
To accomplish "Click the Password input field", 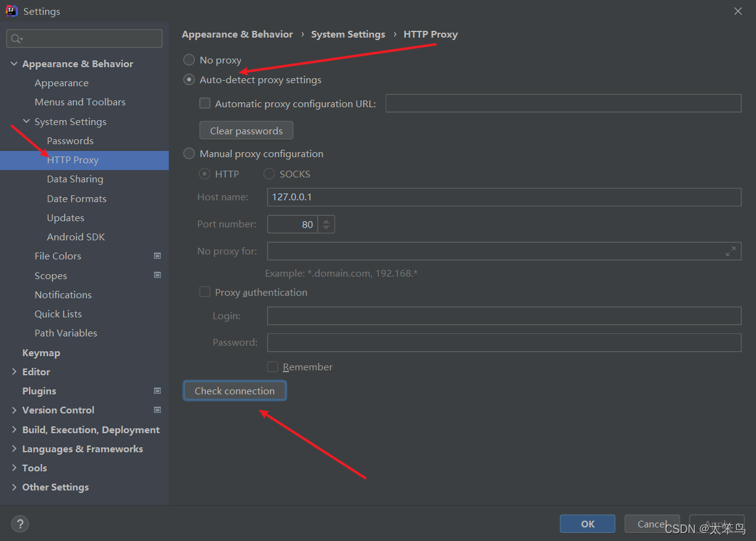I will (504, 342).
